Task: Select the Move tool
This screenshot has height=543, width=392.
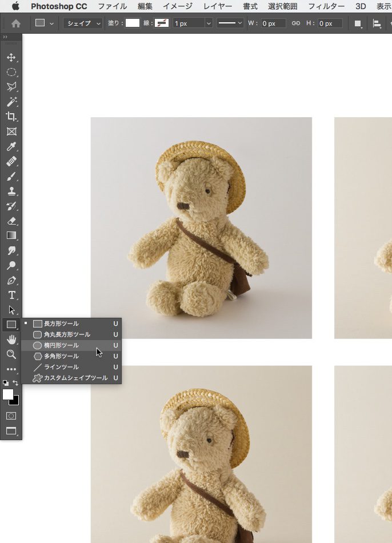Action: (x=11, y=57)
